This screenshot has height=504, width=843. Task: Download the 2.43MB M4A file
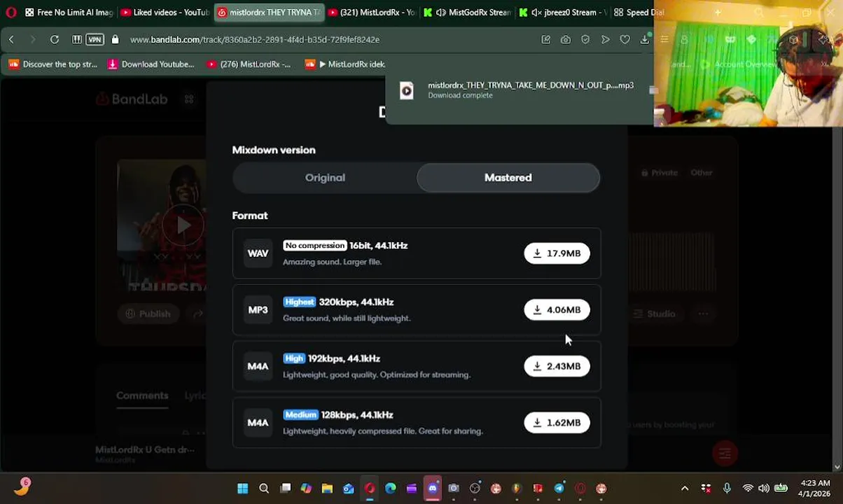[x=557, y=366]
